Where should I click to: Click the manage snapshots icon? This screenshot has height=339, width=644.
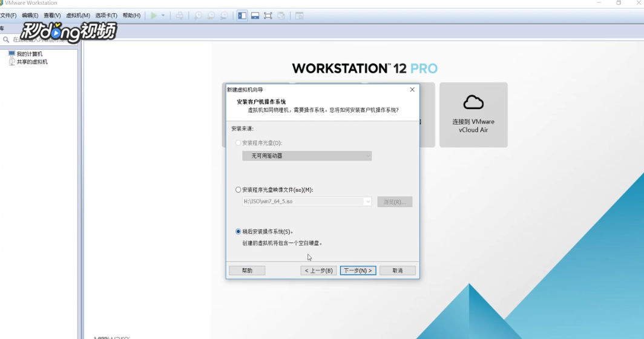click(224, 16)
